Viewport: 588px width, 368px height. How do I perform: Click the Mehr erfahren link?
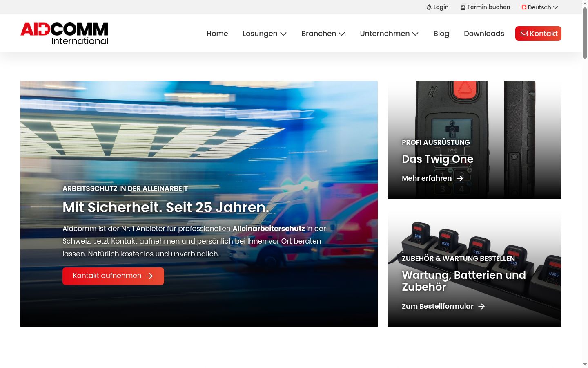pos(432,178)
